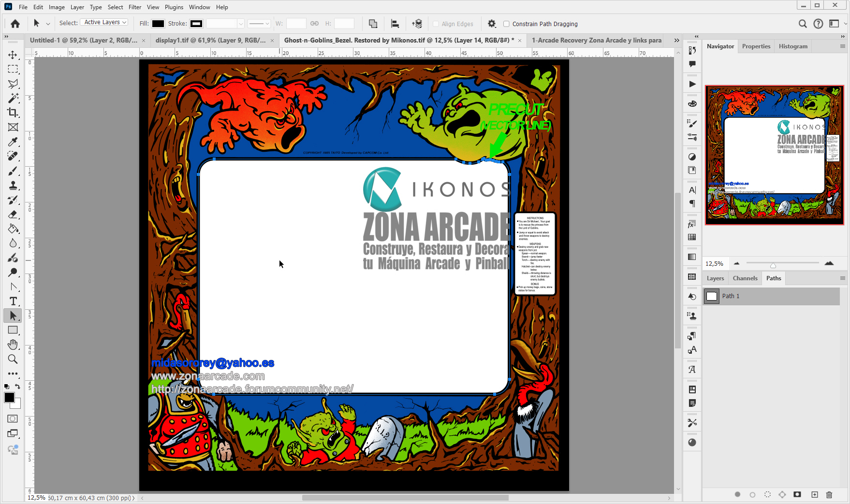This screenshot has height=504, width=850.
Task: Stroke path with brush button
Action: point(752,494)
